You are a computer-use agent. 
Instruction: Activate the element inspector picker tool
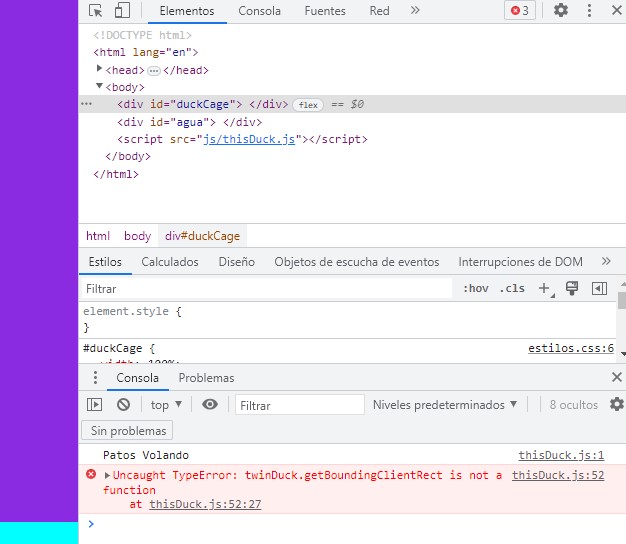(95, 10)
